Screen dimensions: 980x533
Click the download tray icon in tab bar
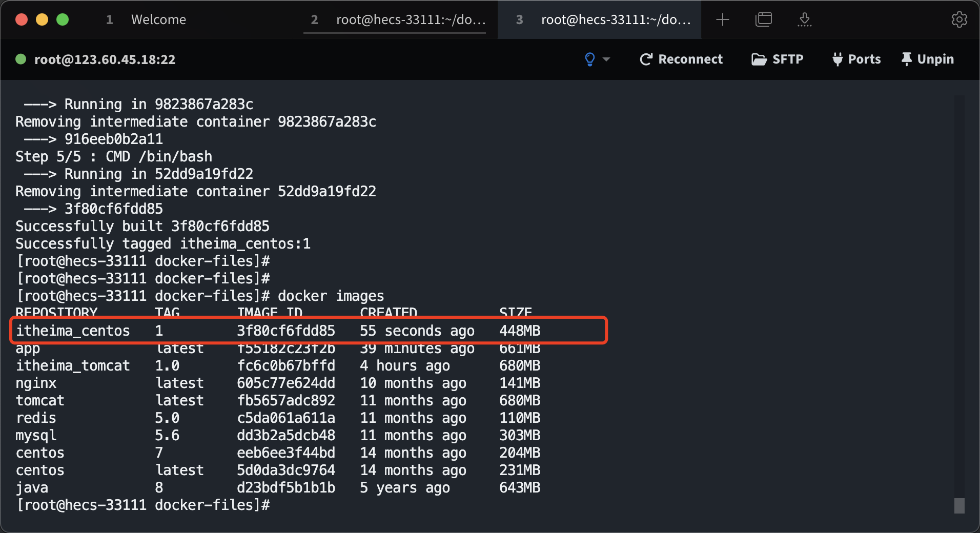(x=804, y=19)
